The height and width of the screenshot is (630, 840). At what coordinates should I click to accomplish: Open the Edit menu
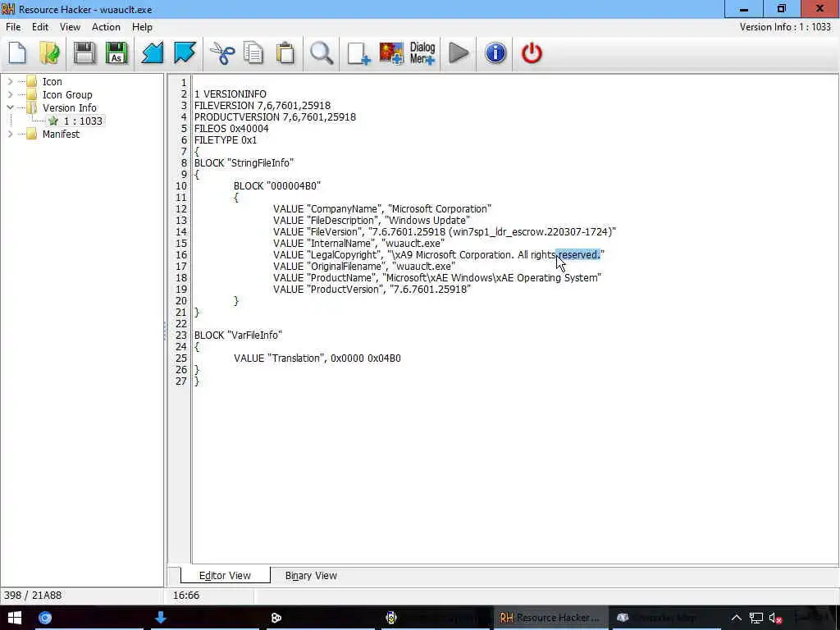(39, 27)
